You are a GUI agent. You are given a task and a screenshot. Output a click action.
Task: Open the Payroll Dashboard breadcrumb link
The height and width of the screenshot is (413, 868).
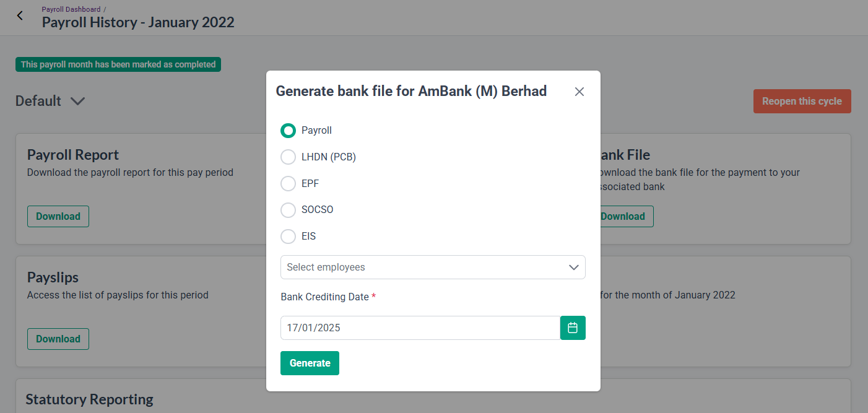pyautogui.click(x=71, y=9)
